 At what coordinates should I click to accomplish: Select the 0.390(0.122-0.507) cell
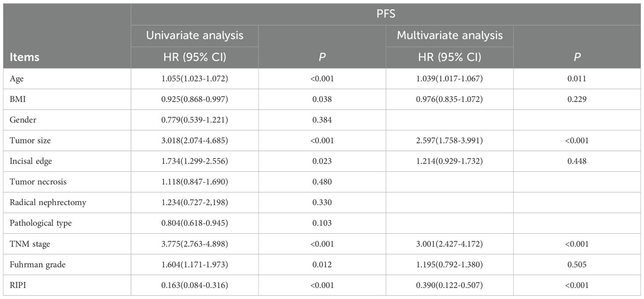click(x=449, y=285)
